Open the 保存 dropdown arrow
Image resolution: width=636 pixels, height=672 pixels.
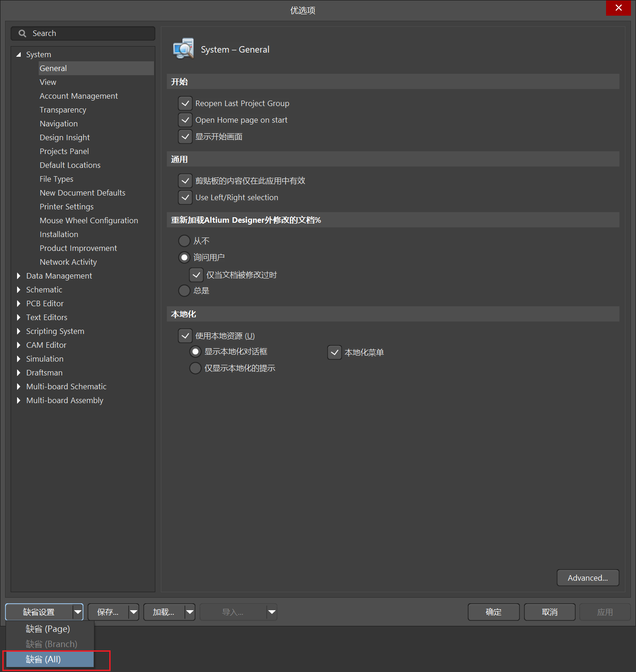click(x=134, y=612)
